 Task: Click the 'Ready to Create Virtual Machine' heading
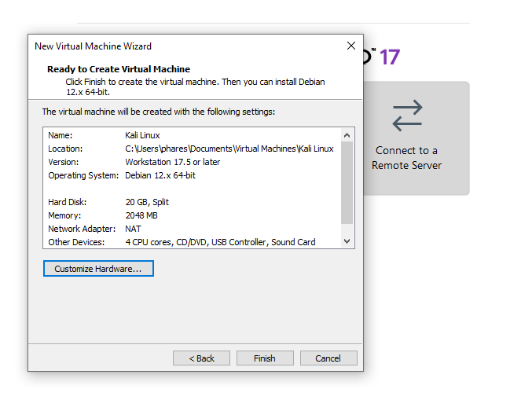click(x=119, y=69)
